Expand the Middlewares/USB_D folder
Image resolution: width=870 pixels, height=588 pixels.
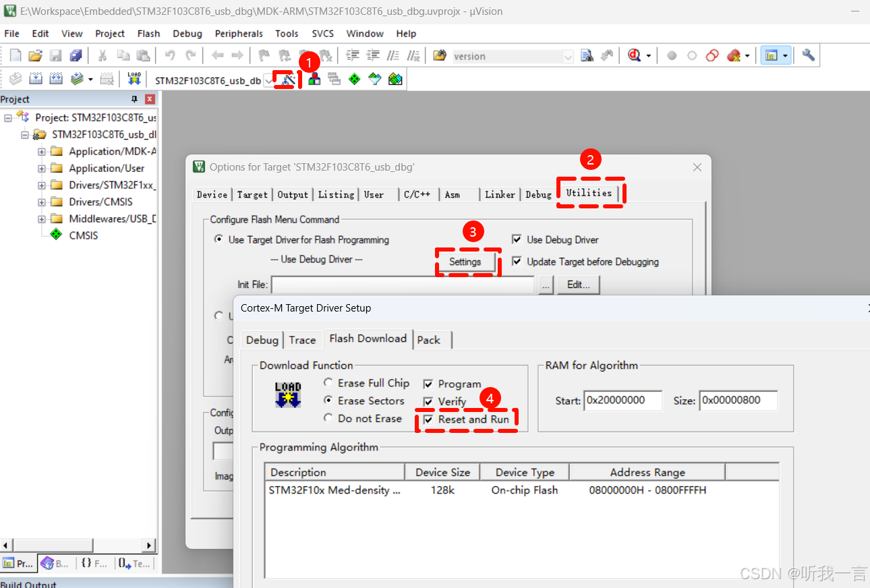(x=42, y=219)
